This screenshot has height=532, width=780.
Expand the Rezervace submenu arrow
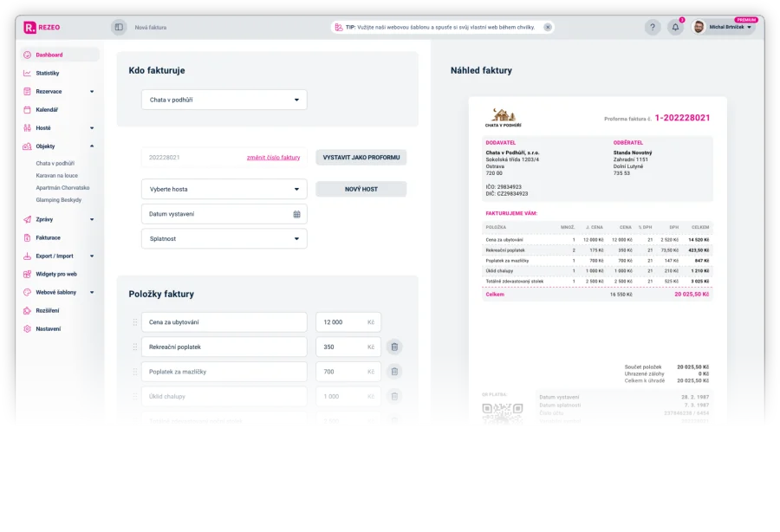tap(92, 92)
